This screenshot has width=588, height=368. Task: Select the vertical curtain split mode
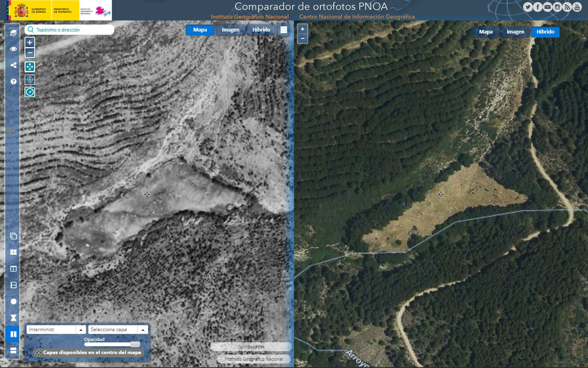[x=13, y=269]
